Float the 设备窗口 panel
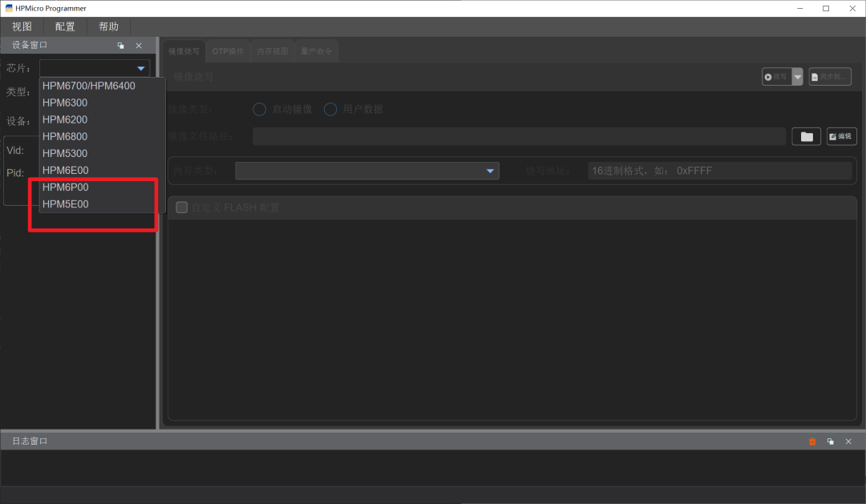The width and height of the screenshot is (866, 504). pos(121,46)
